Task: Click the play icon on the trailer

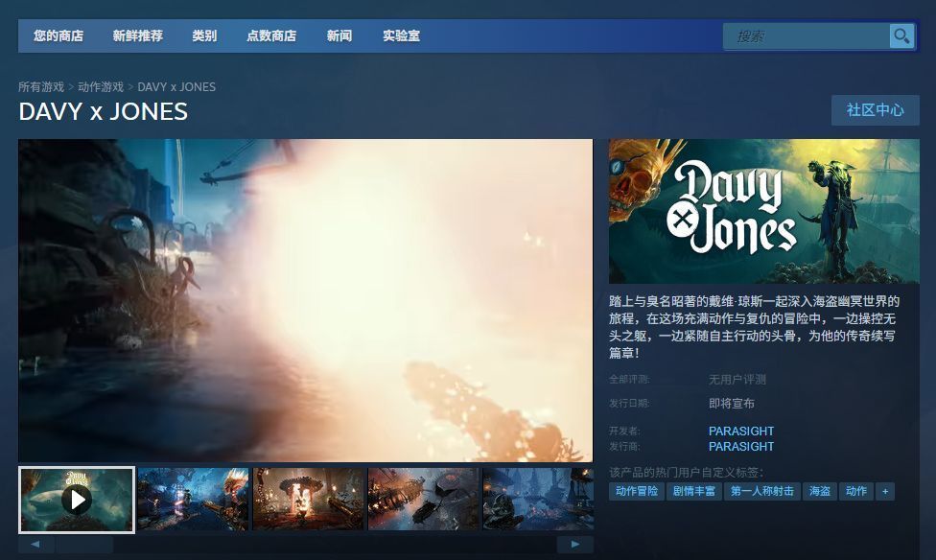Action: 77,500
